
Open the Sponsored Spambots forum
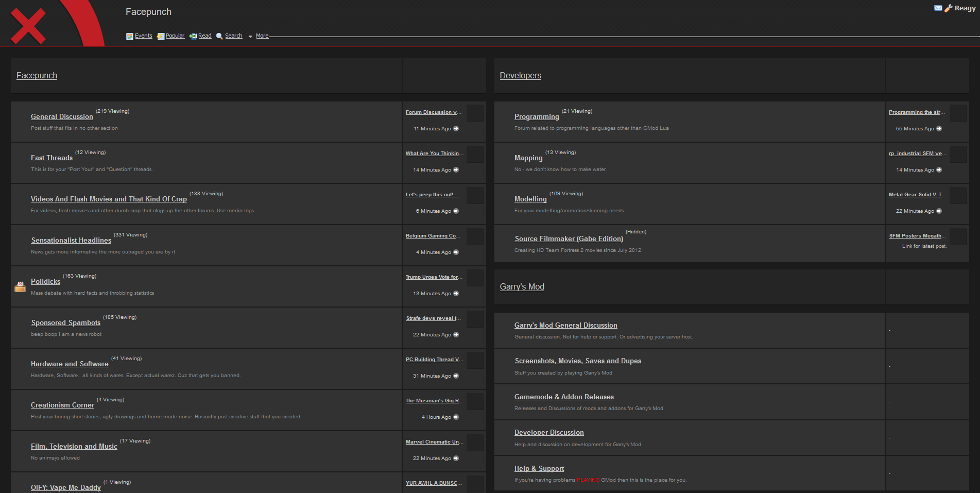[x=66, y=322]
